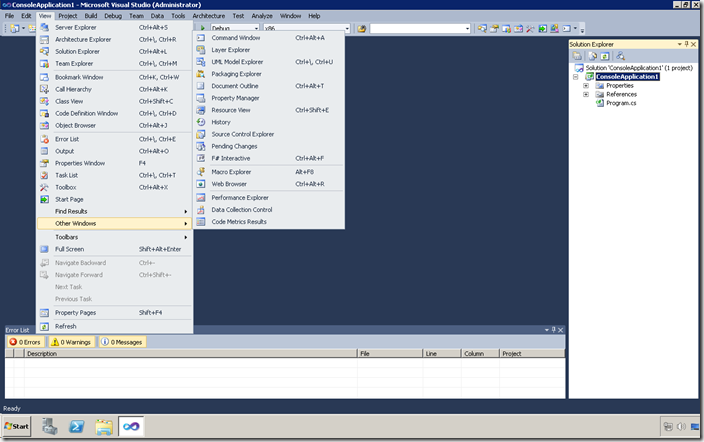Click the Windows Start button
Screen dimensions: 704x442
tap(17, 426)
